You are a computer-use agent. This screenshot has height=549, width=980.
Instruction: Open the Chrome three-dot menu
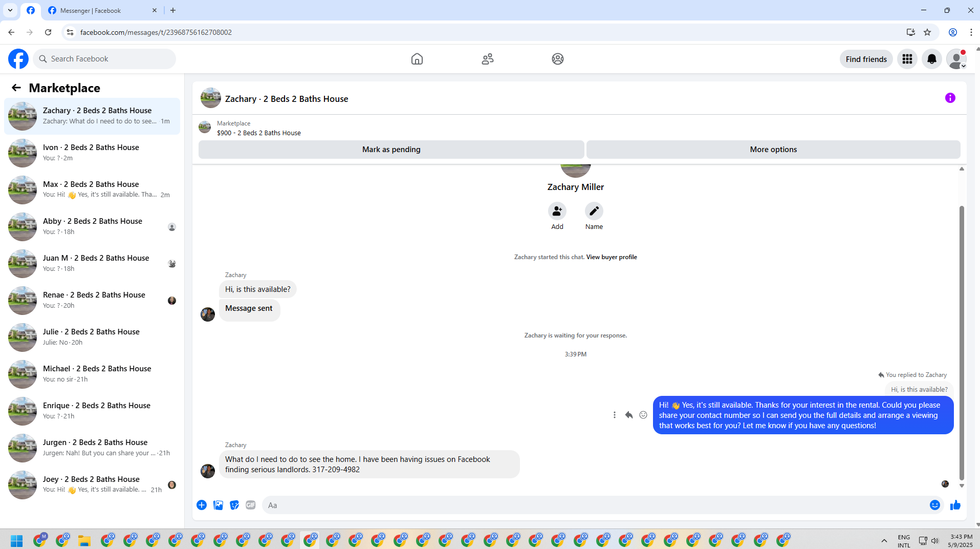971,32
